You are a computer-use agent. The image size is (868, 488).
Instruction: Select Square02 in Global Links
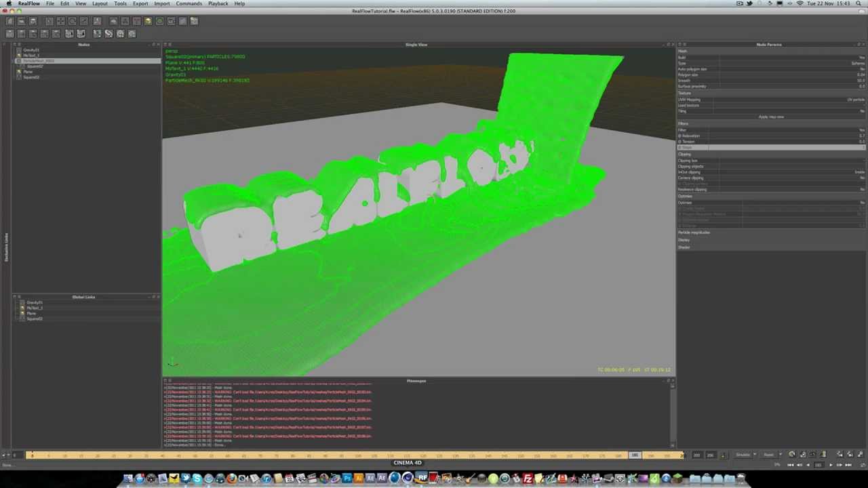tap(34, 319)
